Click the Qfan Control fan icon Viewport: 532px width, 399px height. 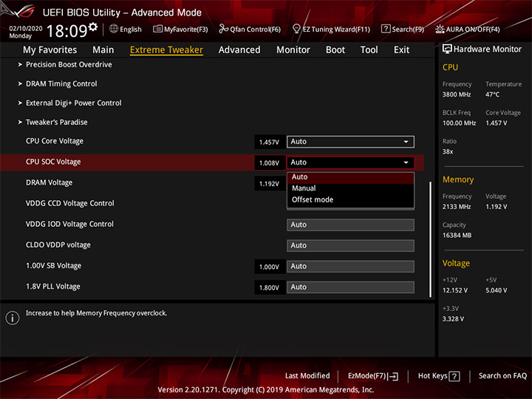pyautogui.click(x=223, y=29)
